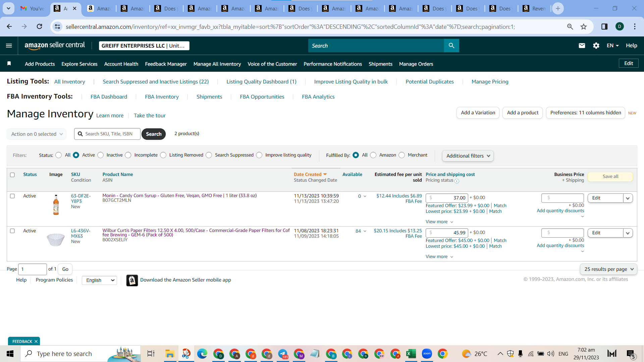
Task: Click the pricing status info icon
Action: 457,181
